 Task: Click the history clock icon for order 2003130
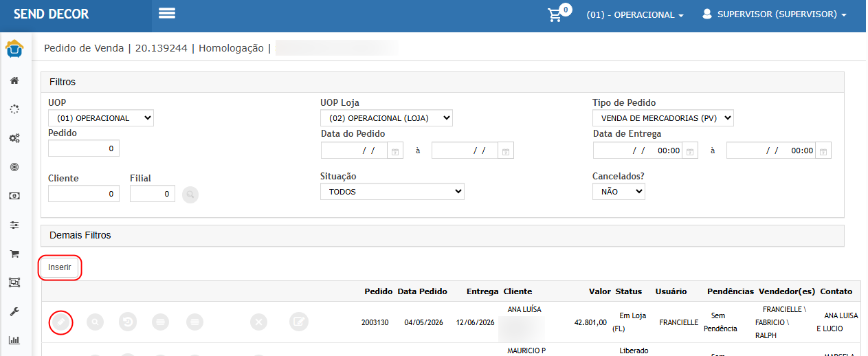tap(128, 322)
